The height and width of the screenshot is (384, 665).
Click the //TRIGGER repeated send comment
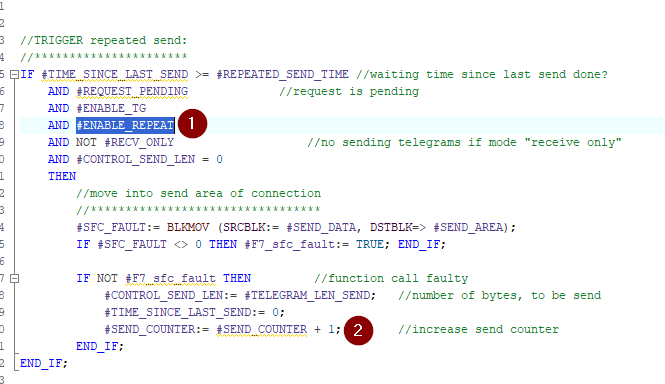tap(104, 40)
